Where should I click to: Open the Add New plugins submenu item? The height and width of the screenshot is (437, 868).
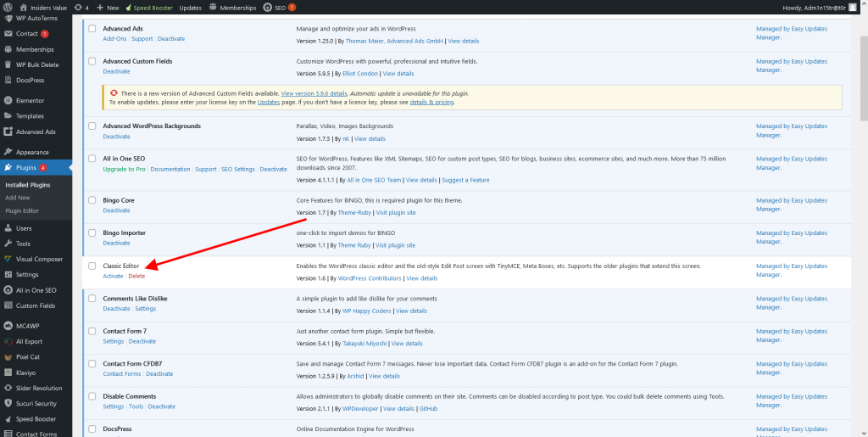[17, 198]
